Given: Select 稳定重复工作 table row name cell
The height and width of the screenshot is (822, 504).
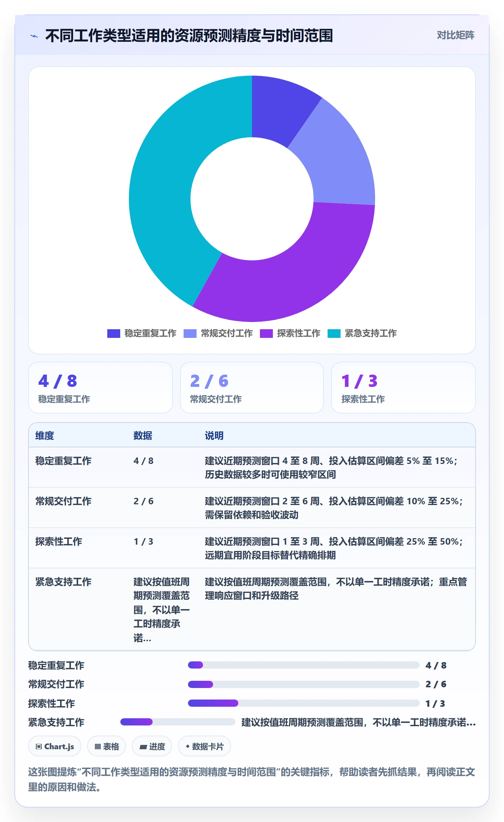Looking at the screenshot, I should point(63,461).
